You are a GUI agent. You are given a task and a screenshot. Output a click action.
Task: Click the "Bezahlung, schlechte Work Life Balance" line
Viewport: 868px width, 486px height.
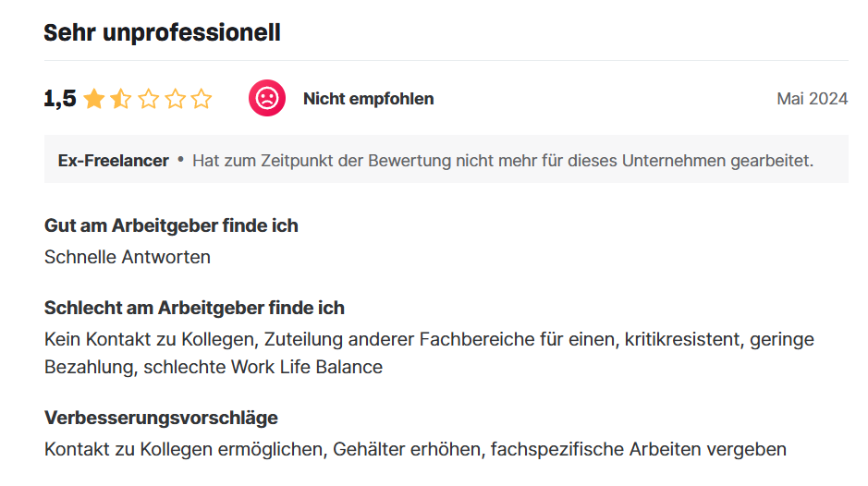[214, 367]
